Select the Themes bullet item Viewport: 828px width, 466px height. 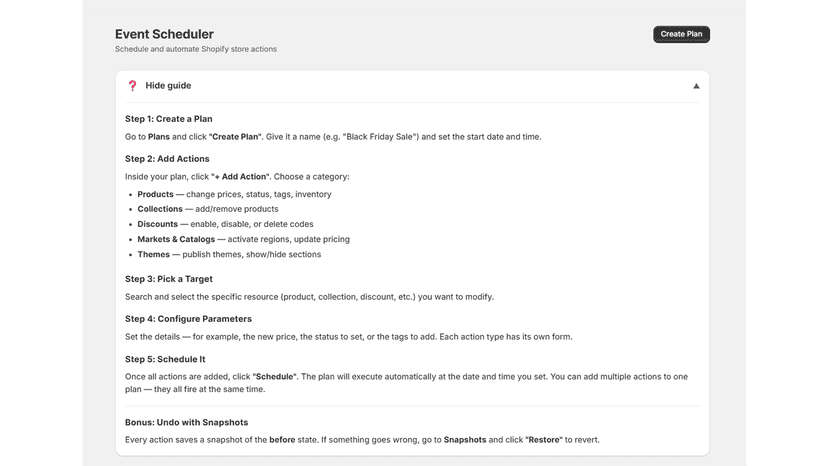(229, 255)
